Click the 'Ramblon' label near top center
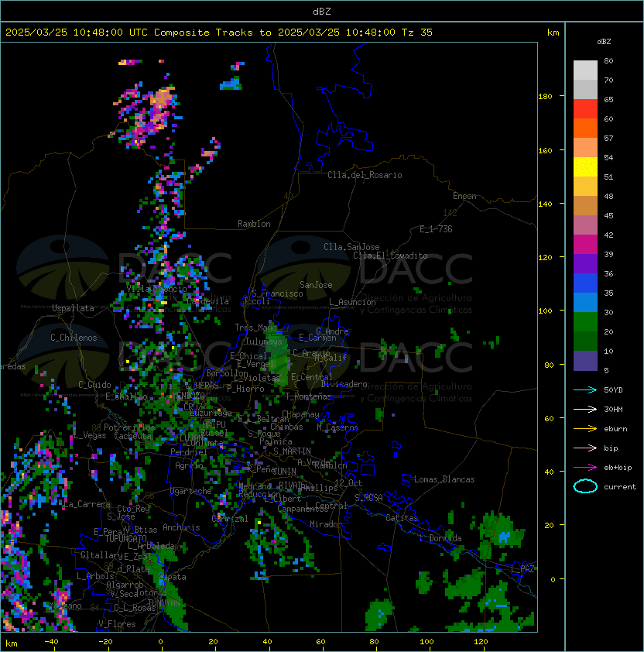The image size is (644, 652). pyautogui.click(x=254, y=224)
